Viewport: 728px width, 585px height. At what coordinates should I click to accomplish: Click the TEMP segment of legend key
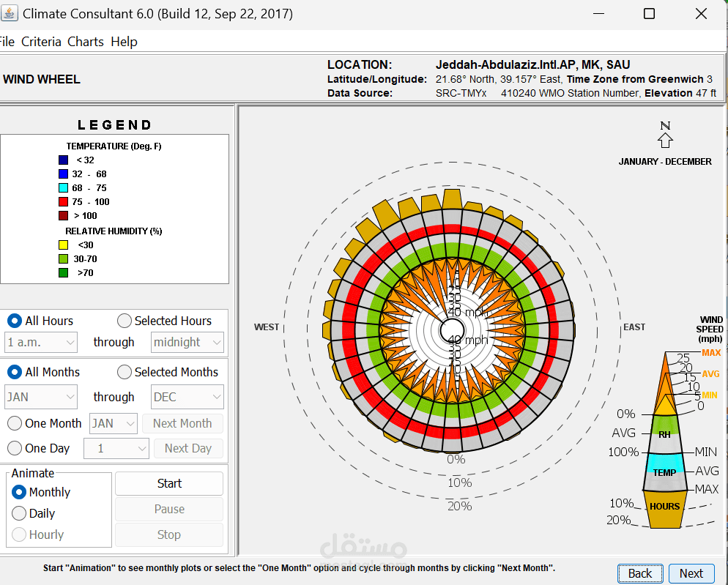[664, 473]
